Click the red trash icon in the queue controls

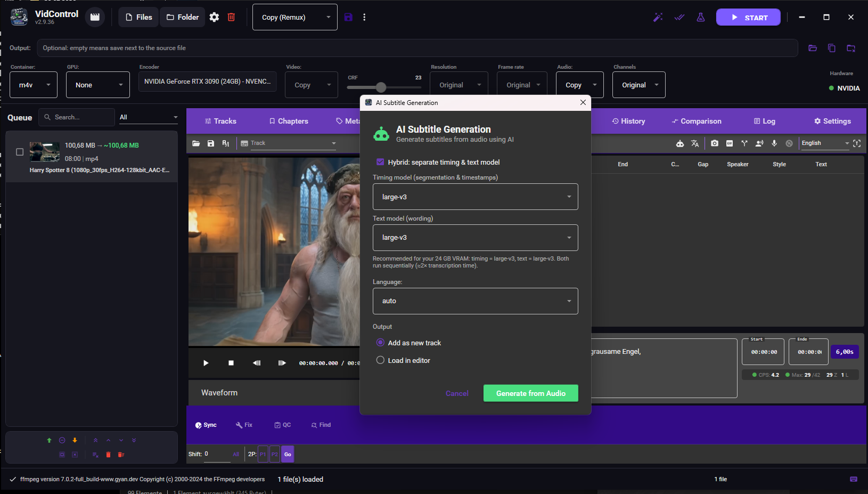pyautogui.click(x=108, y=455)
